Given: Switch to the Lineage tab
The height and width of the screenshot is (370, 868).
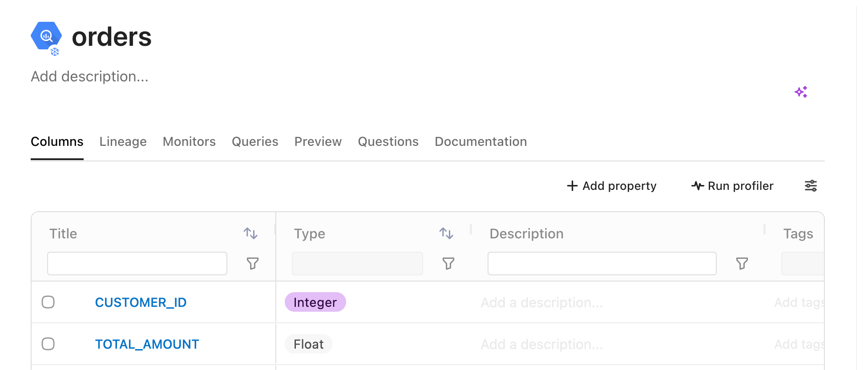Looking at the screenshot, I should coord(123,141).
